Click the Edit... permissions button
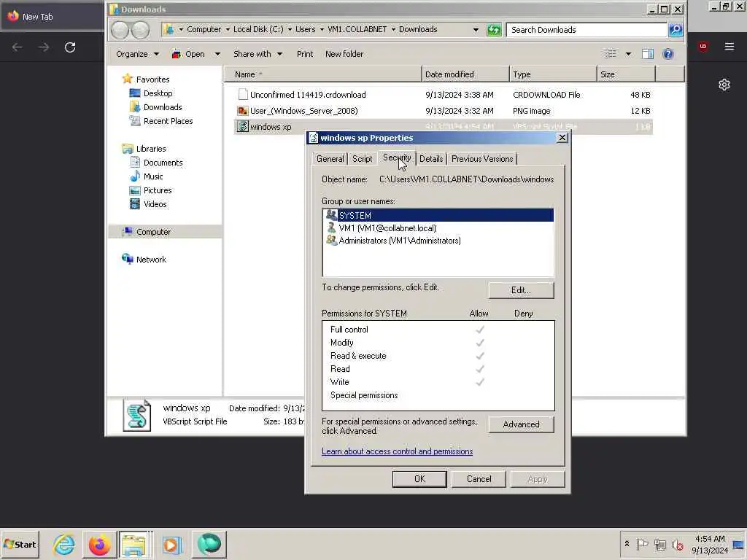 pyautogui.click(x=521, y=290)
